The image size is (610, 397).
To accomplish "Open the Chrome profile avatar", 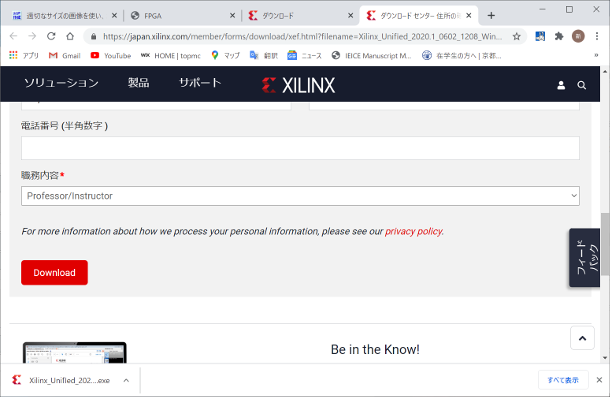I will coord(578,36).
